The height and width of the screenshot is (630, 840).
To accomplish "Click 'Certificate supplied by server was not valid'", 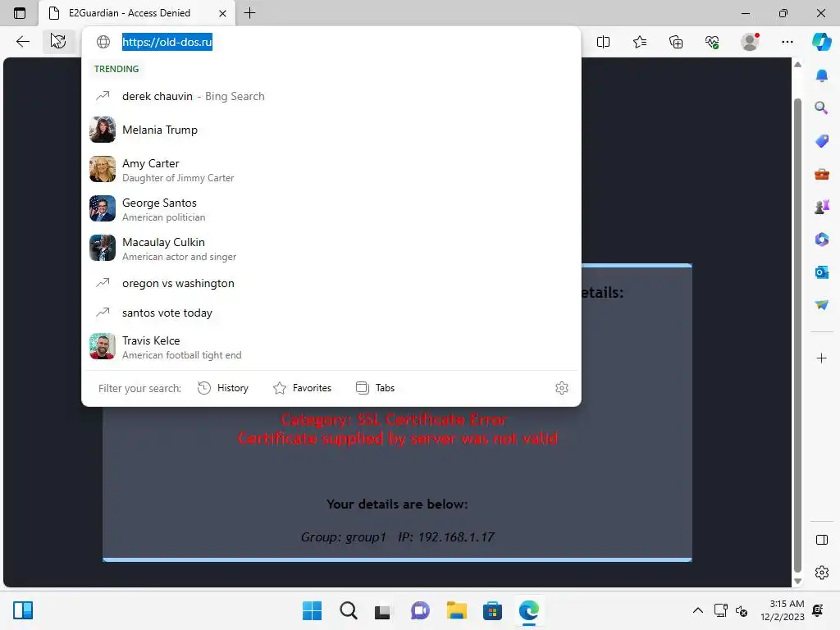I will (x=398, y=438).
